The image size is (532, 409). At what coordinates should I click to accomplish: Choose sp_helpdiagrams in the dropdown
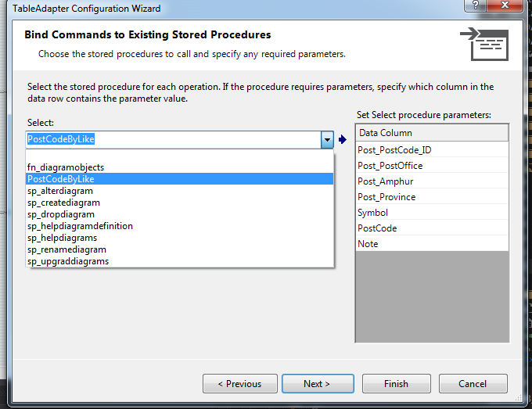63,238
